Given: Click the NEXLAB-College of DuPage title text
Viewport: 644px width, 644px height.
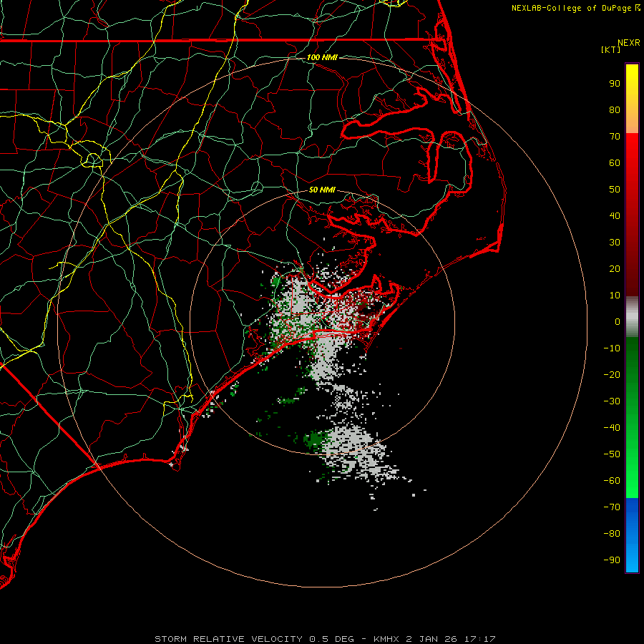Looking at the screenshot, I should pyautogui.click(x=575, y=8).
